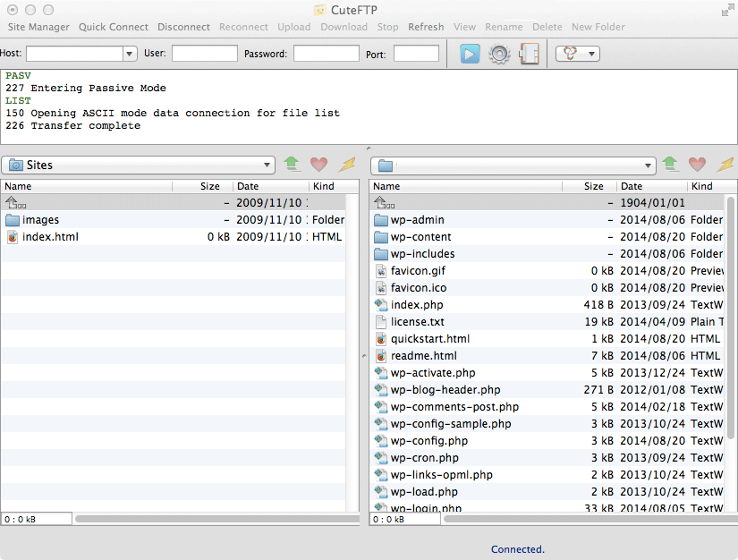This screenshot has width=738, height=560.
Task: Click the Delete toolbar button
Action: click(547, 27)
